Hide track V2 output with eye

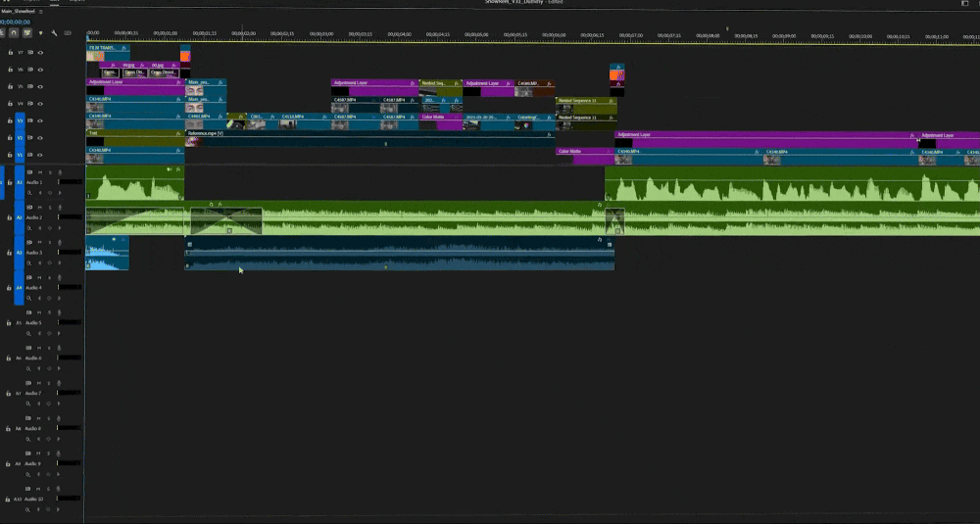[x=40, y=137]
